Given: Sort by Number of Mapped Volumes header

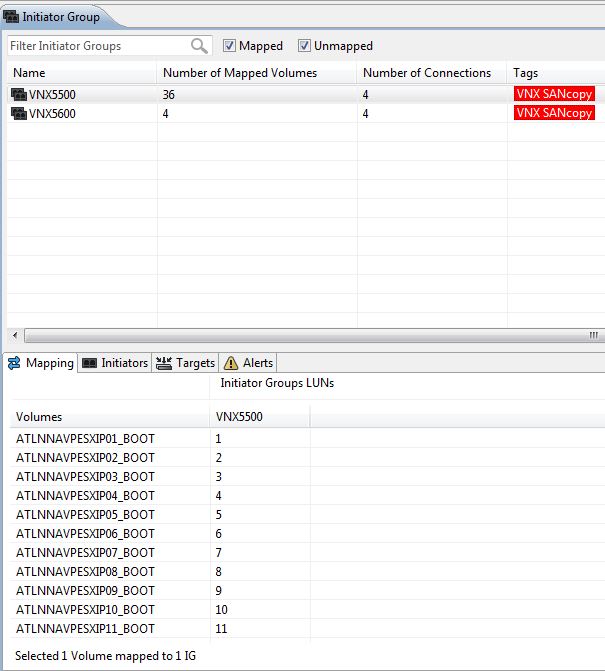Looking at the screenshot, I should 257,73.
